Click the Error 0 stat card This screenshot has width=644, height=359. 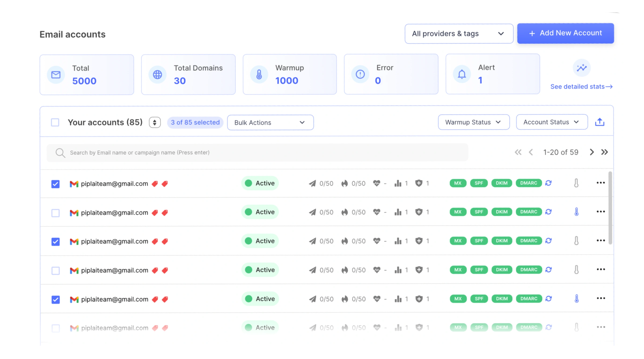[391, 74]
